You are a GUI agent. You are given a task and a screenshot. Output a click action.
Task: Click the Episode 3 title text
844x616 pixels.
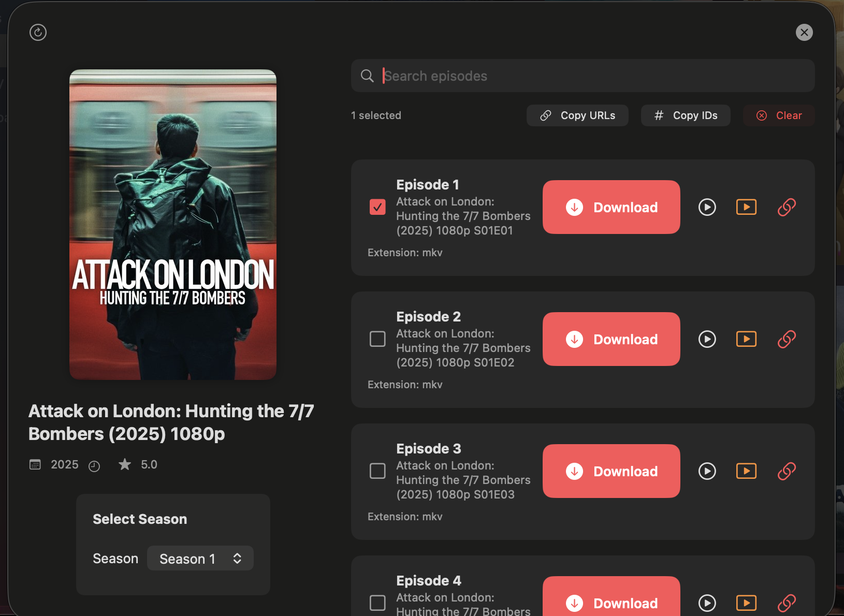point(429,449)
